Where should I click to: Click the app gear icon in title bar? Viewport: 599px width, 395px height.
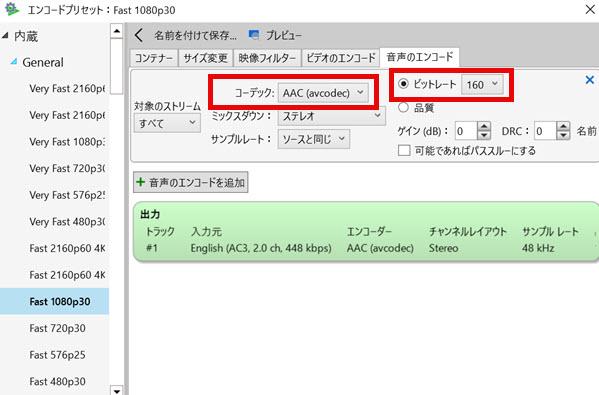[11, 9]
